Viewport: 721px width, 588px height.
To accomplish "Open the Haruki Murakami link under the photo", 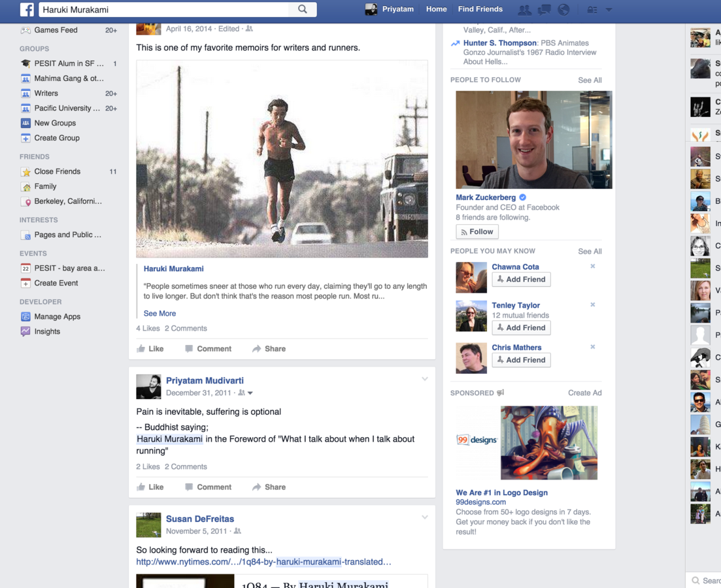I will 173,269.
